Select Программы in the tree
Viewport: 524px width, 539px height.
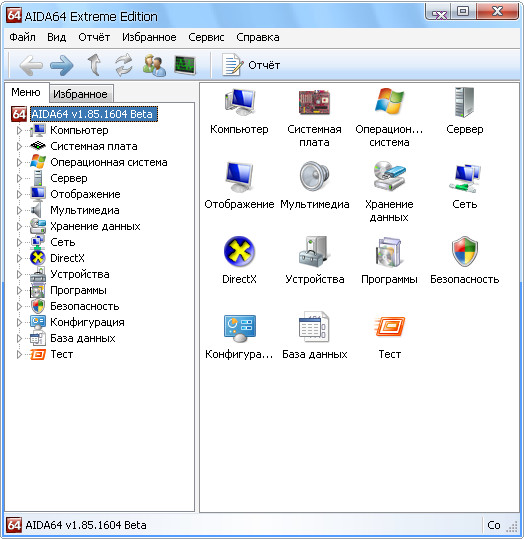point(78,290)
